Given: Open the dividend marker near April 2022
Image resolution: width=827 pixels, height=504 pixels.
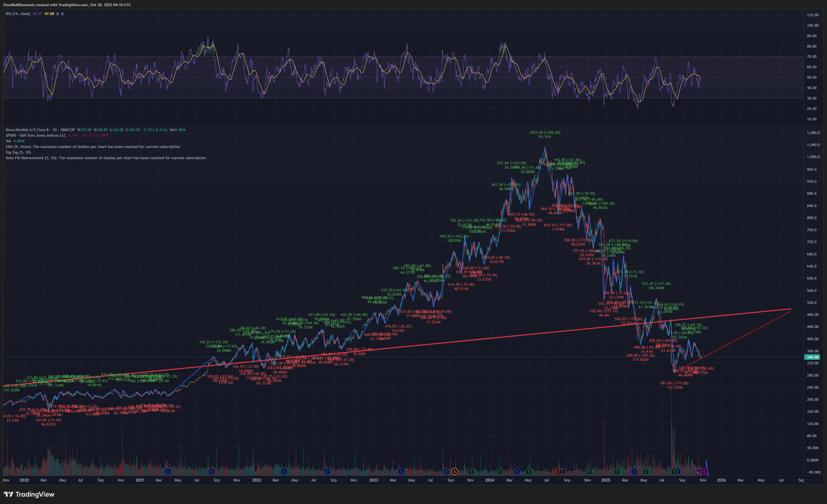Looking at the screenshot, I should (284, 471).
